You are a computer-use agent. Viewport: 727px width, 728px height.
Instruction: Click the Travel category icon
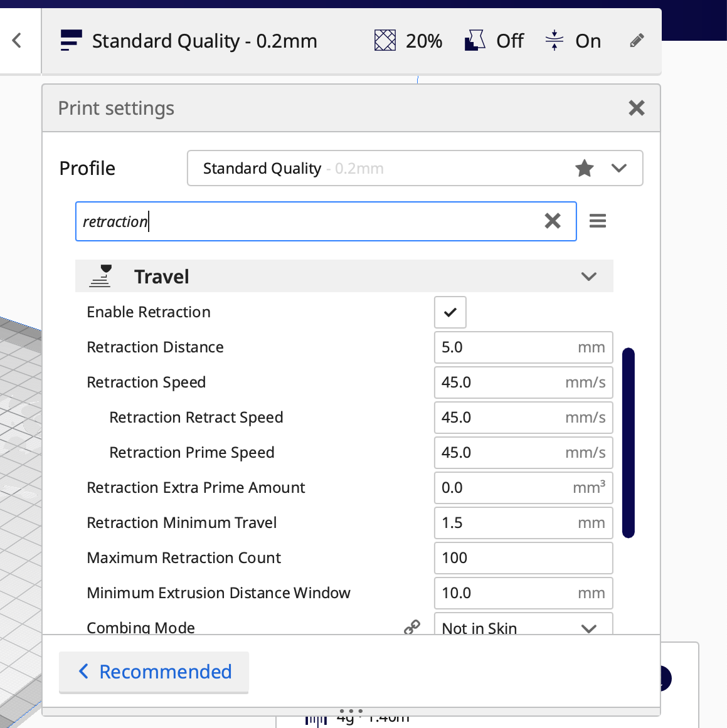(x=100, y=277)
